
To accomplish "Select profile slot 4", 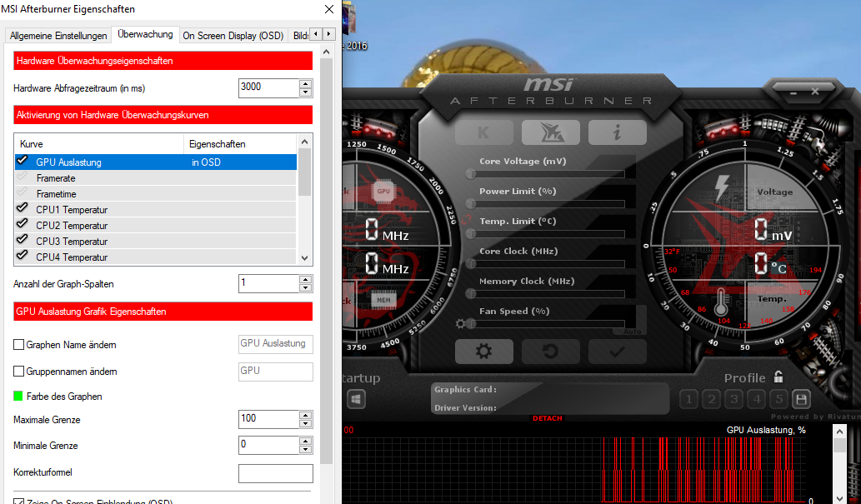I will point(757,399).
